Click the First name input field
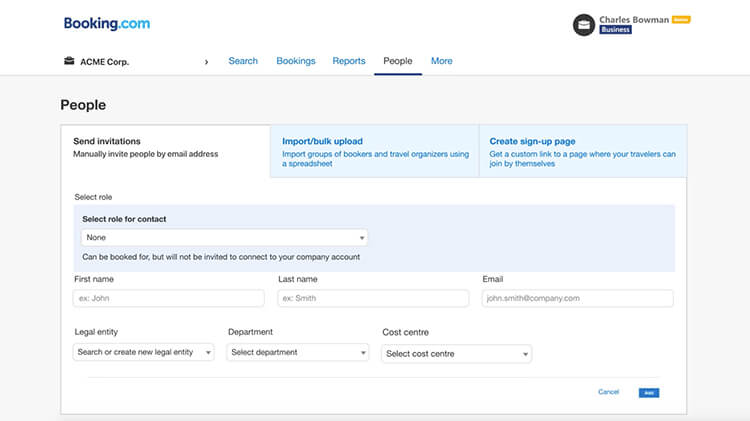The width and height of the screenshot is (750, 421). (169, 298)
